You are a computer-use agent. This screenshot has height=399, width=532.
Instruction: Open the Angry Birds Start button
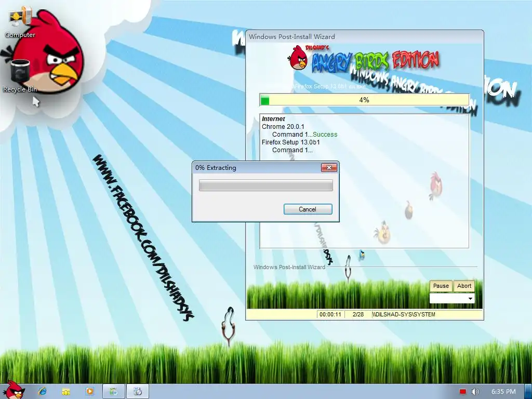14,390
